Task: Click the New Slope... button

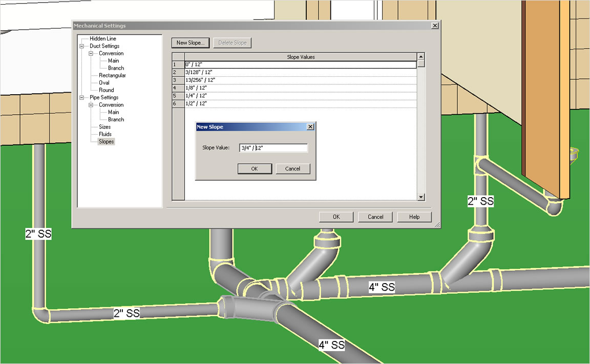Action: [191, 43]
